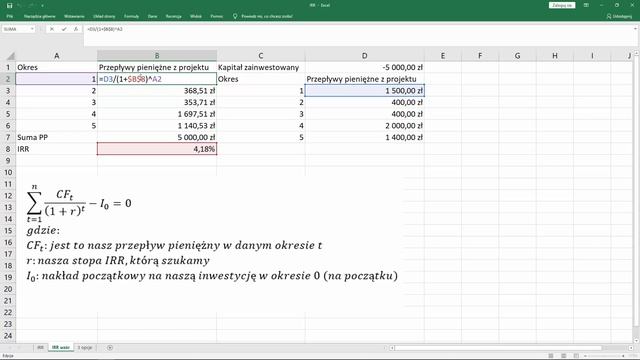
Task: Click the IRR formula equation image
Action: point(79,203)
